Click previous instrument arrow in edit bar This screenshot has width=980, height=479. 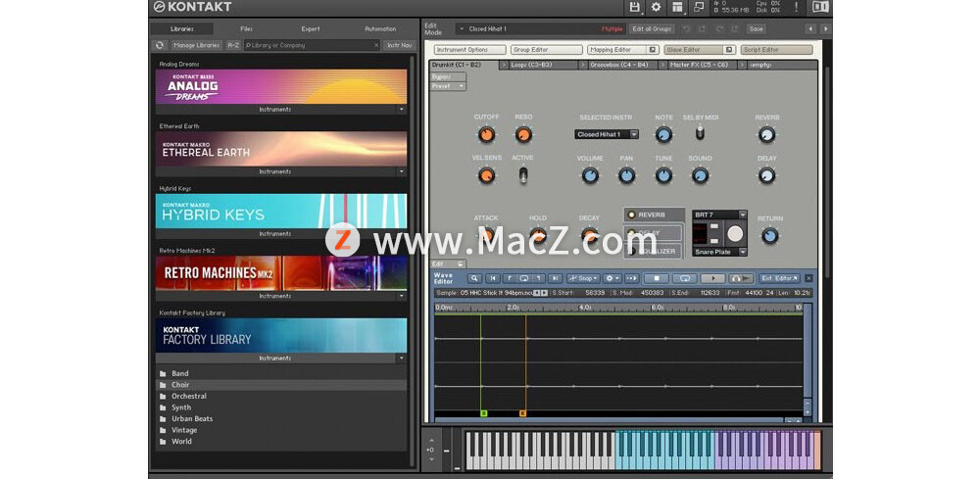pos(811,28)
